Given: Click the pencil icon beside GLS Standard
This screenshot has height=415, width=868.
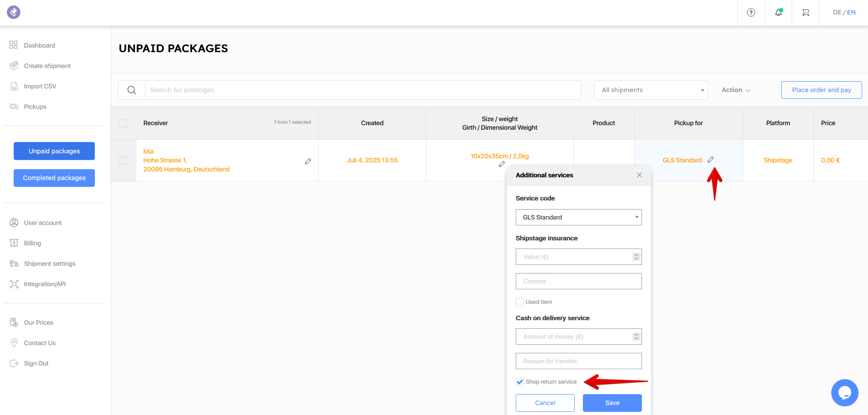Looking at the screenshot, I should coord(710,160).
